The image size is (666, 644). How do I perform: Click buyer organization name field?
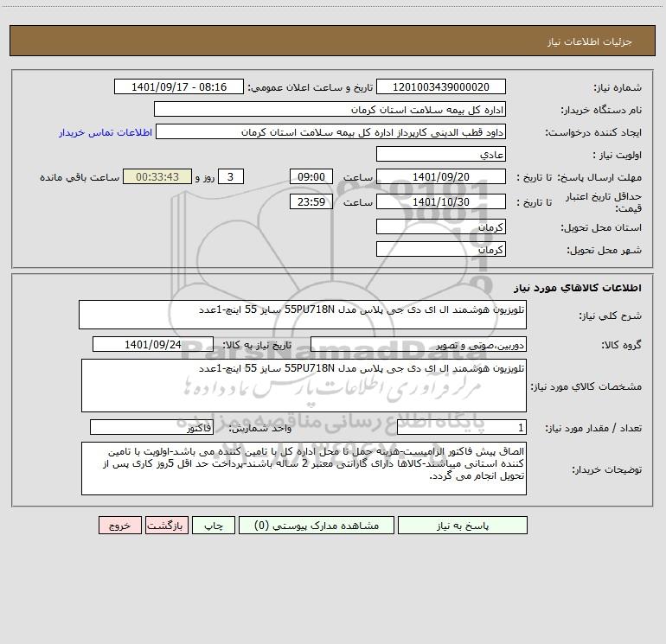[x=330, y=110]
